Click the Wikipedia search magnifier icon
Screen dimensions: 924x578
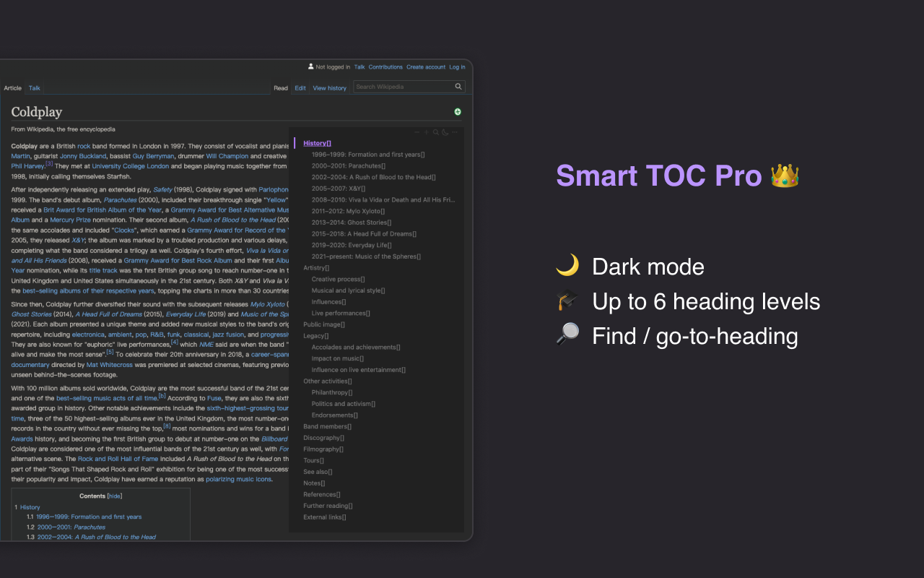458,86
